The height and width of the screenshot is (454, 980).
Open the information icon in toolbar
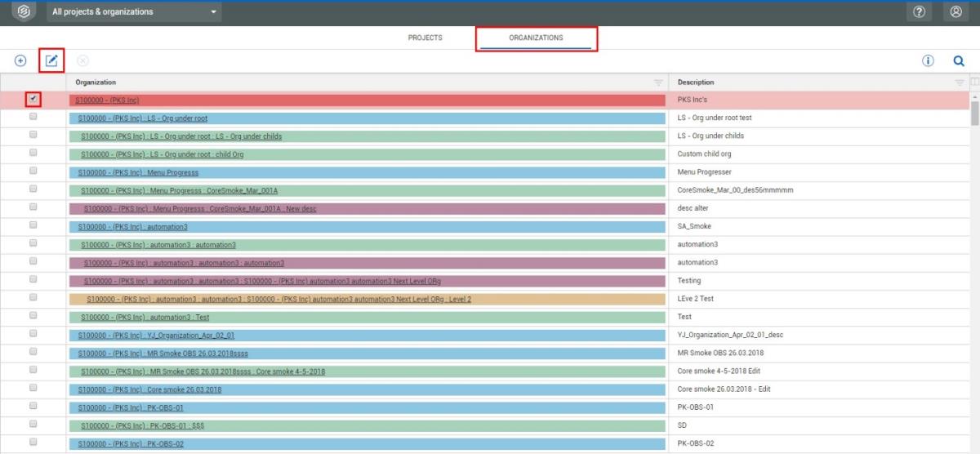point(928,61)
